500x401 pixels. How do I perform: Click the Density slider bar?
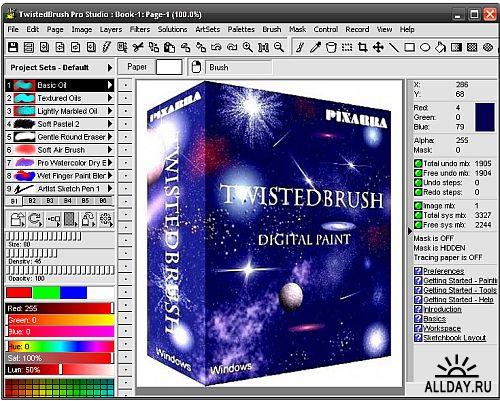pyautogui.click(x=32, y=253)
